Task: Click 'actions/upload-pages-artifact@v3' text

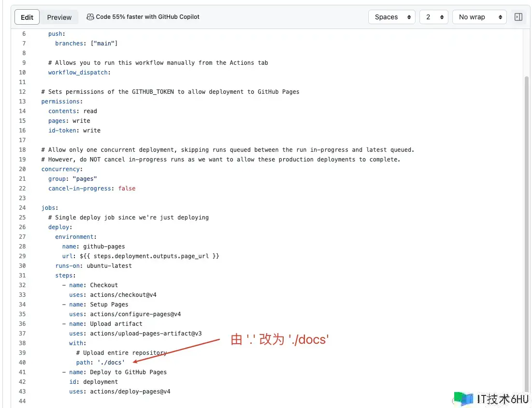Action: tap(145, 334)
